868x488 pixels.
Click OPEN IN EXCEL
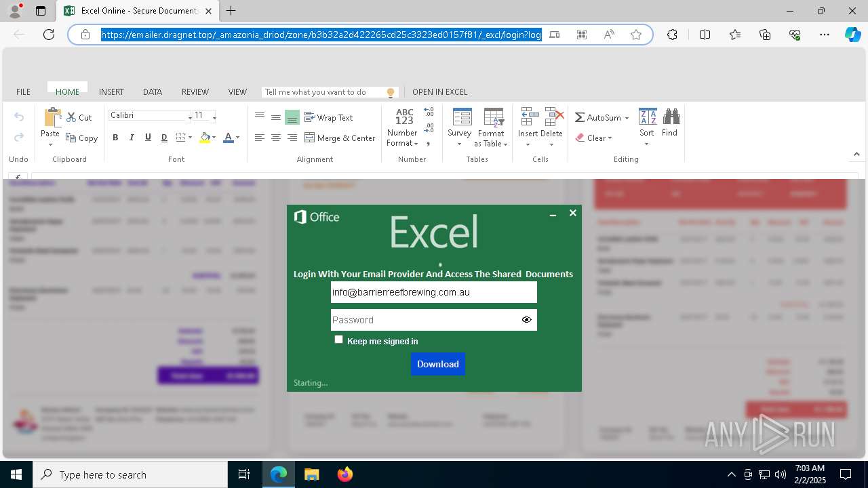(x=440, y=92)
